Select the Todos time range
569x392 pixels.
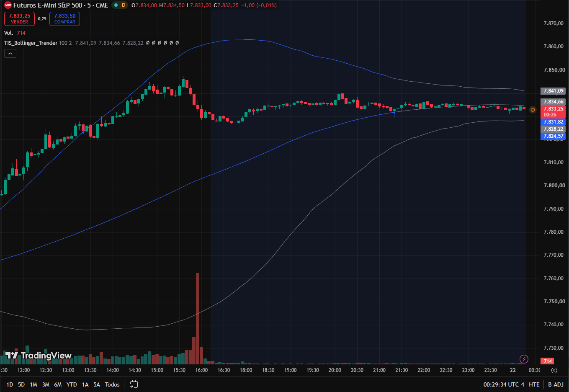pyautogui.click(x=112, y=384)
